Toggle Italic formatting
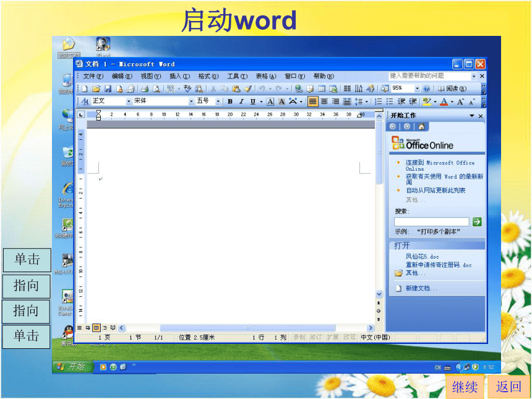This screenshot has width=532, height=399. [x=242, y=101]
